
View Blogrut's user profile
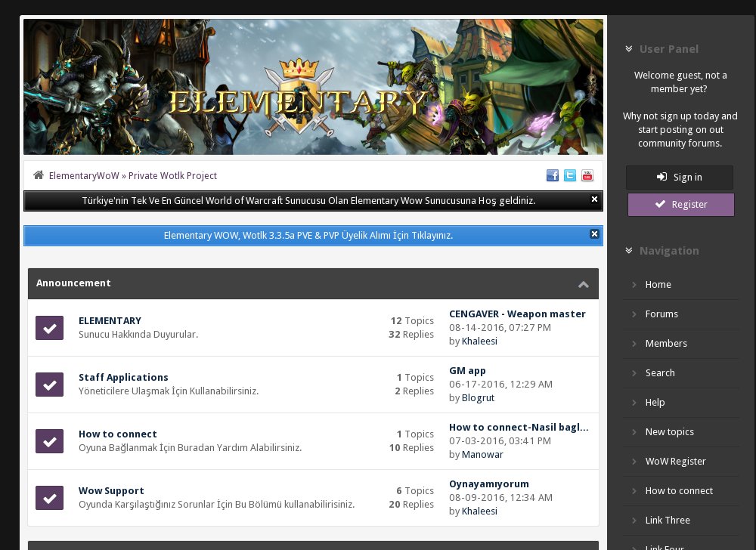(478, 398)
